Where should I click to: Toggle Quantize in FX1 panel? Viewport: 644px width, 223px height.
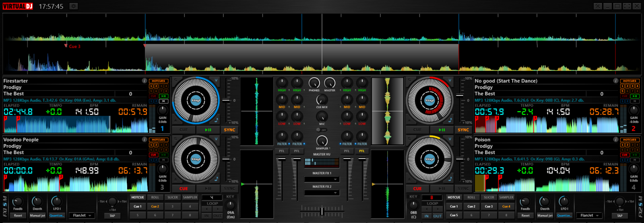click(x=56, y=215)
